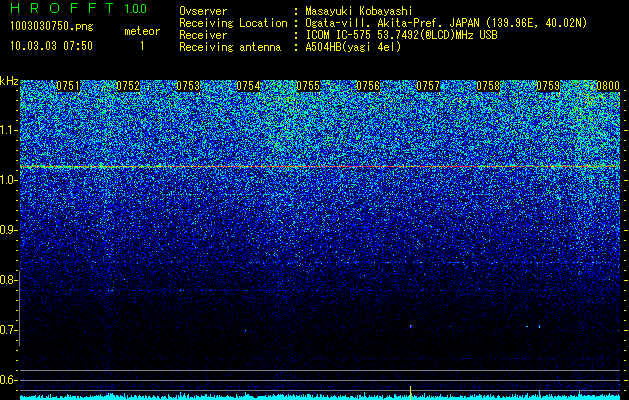Click the HROFFT 1.0.0 title text
This screenshot has width=629, height=400.
click(x=78, y=8)
